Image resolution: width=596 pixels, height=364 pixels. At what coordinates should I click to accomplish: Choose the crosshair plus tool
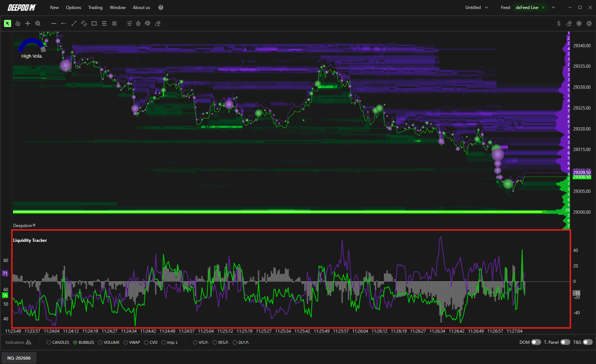click(28, 23)
